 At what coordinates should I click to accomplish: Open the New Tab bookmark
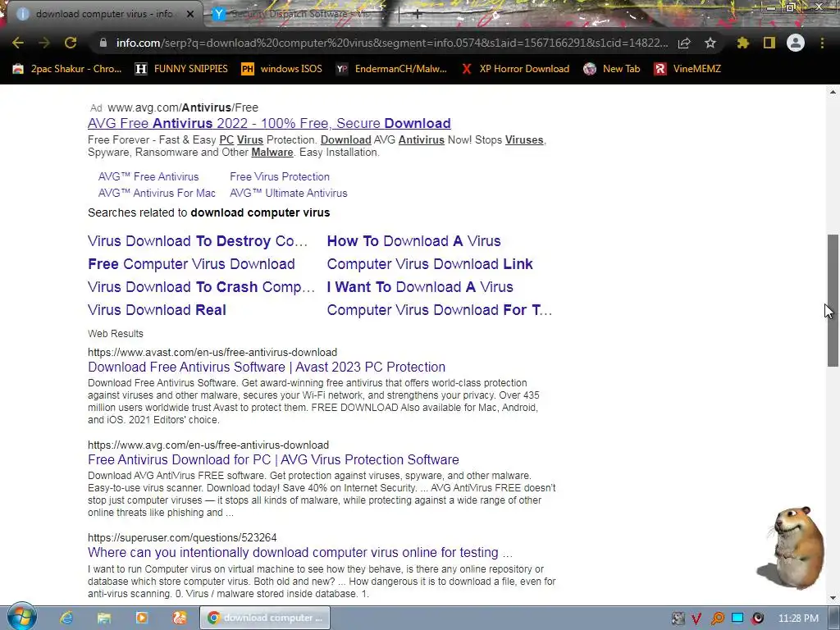coord(612,69)
